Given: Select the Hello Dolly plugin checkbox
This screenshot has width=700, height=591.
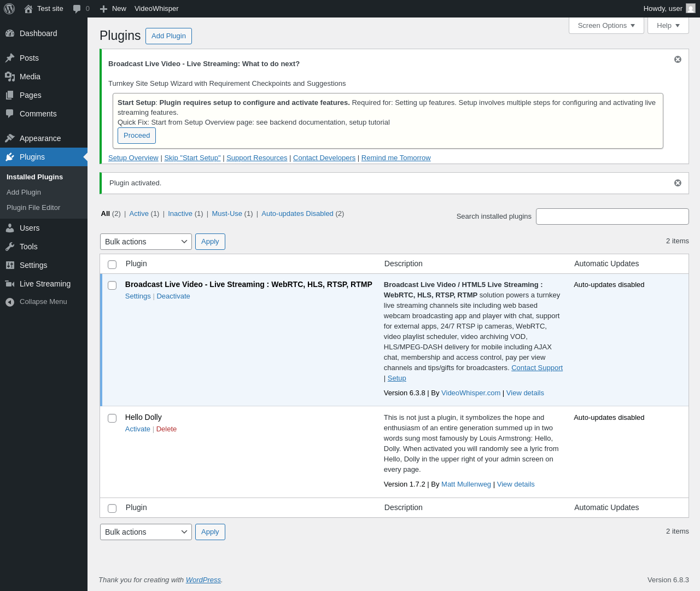Looking at the screenshot, I should (112, 418).
